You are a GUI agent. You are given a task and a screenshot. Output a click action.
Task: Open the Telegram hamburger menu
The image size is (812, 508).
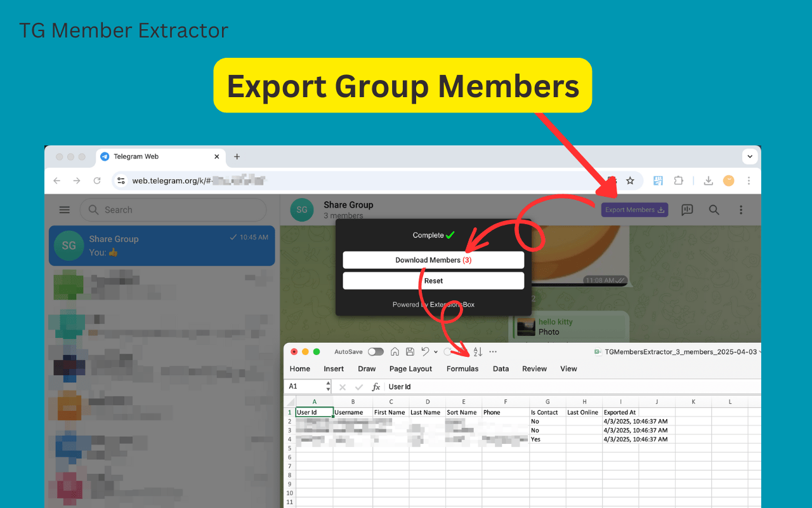64,210
